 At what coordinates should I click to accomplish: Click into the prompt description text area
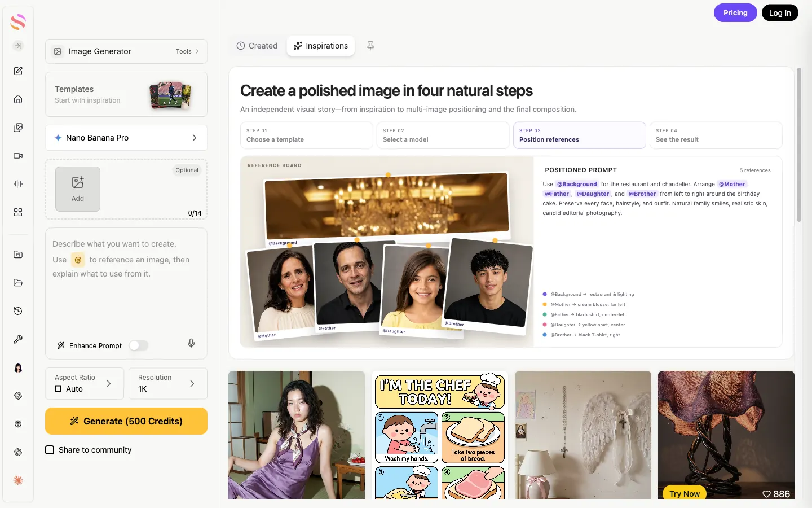[x=126, y=282]
